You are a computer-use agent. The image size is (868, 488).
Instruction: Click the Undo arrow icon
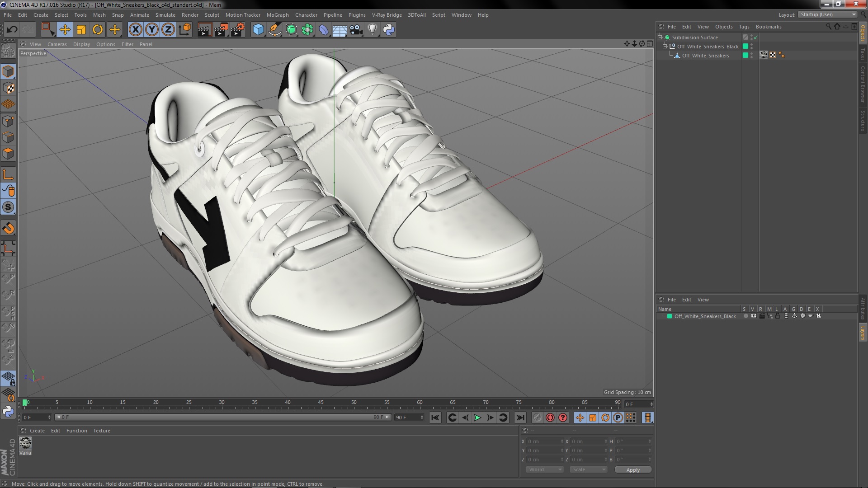point(12,30)
